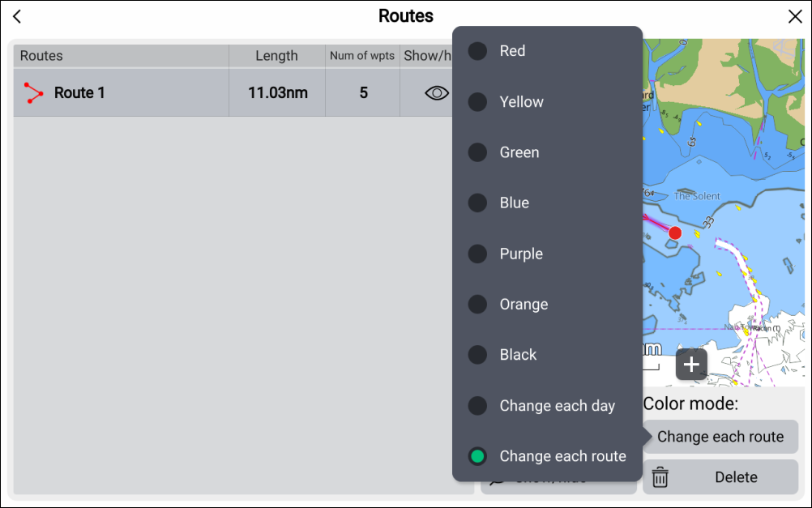
Task: Toggle Route 1 visibility eye icon
Action: 437,93
